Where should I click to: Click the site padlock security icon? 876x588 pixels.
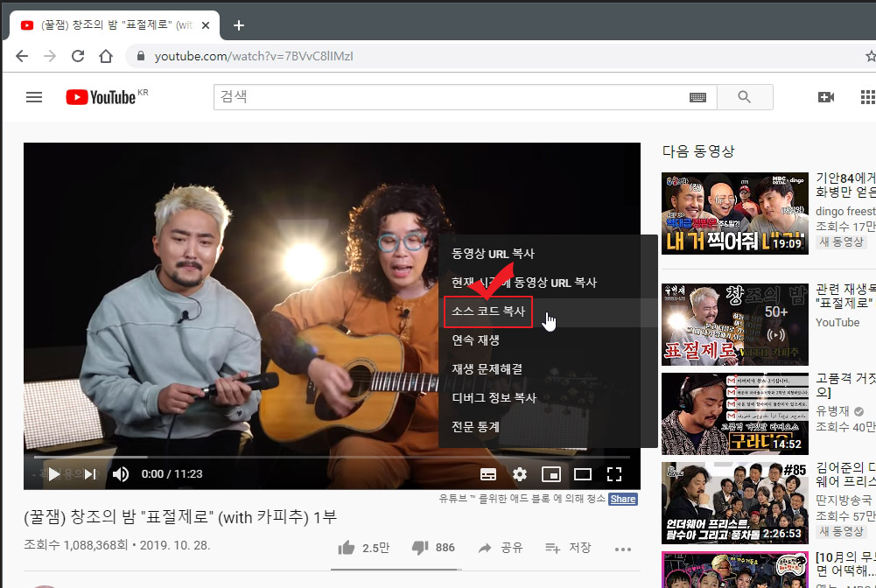(141, 56)
